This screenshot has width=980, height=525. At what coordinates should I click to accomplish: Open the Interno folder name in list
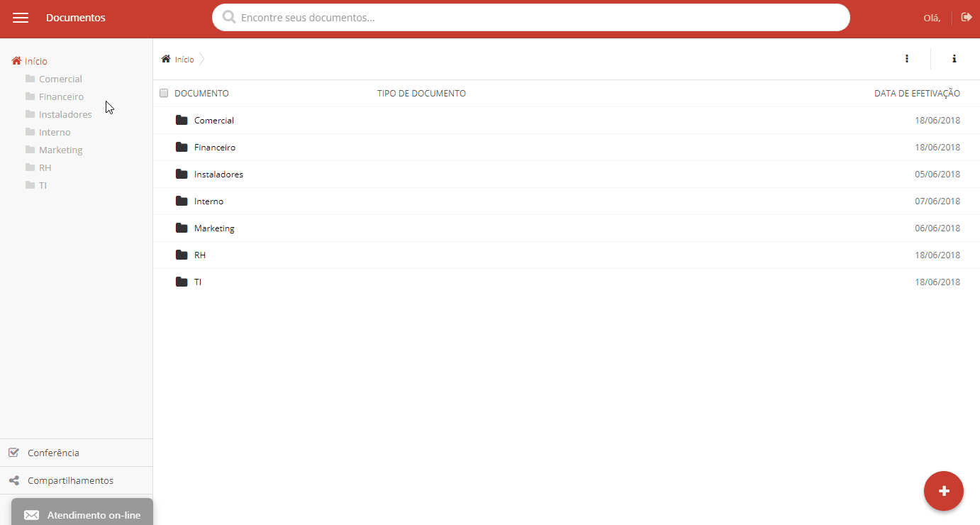pyautogui.click(x=208, y=201)
